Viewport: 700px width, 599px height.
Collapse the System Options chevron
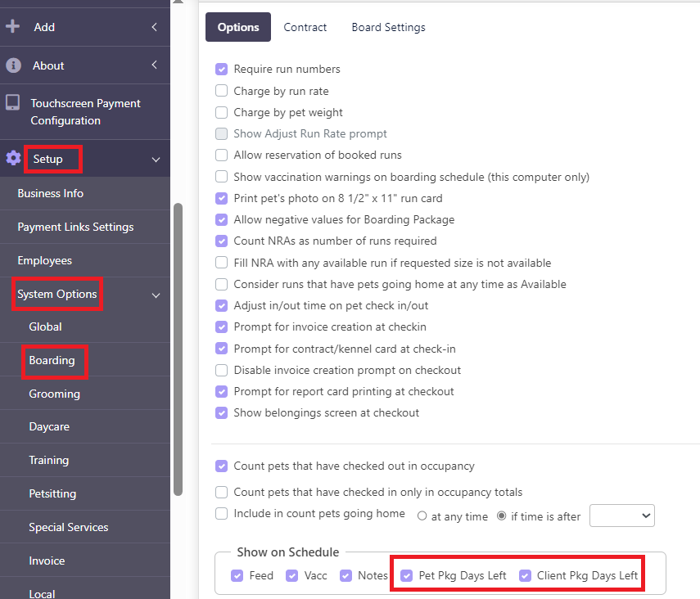pyautogui.click(x=156, y=295)
